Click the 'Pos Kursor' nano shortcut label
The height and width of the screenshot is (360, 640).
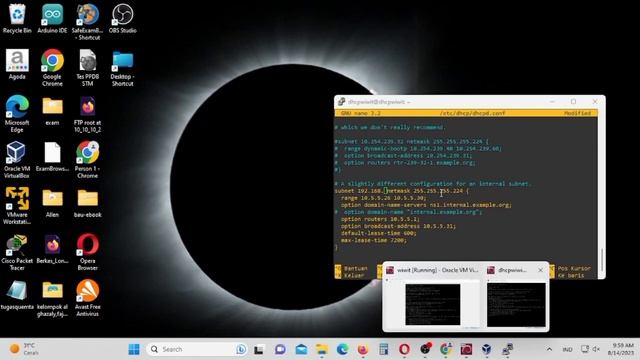(x=574, y=269)
